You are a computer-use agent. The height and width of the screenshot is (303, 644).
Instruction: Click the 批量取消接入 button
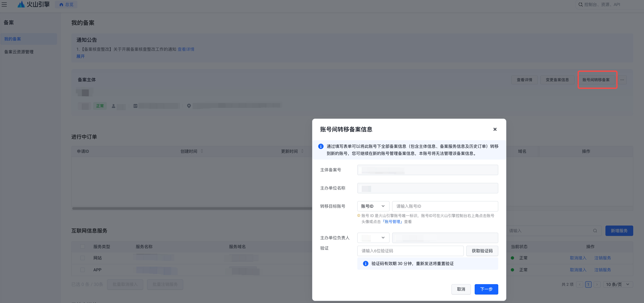125,284
